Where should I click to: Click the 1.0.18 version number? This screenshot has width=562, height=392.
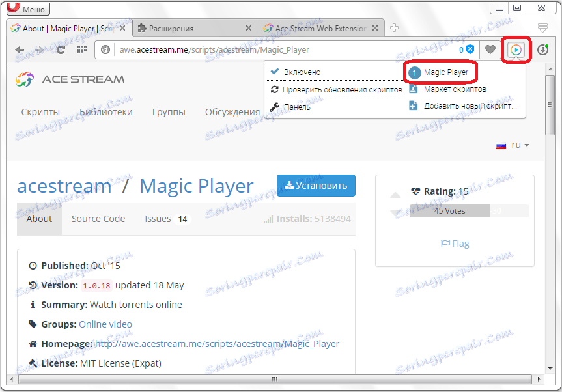point(96,286)
